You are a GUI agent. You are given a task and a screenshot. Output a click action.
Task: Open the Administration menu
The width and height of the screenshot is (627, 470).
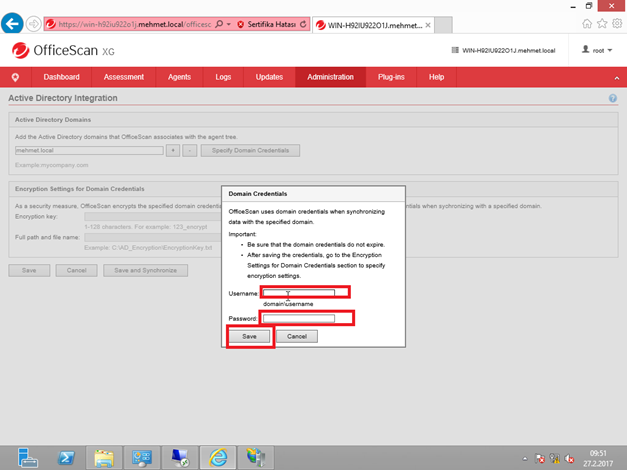click(330, 77)
